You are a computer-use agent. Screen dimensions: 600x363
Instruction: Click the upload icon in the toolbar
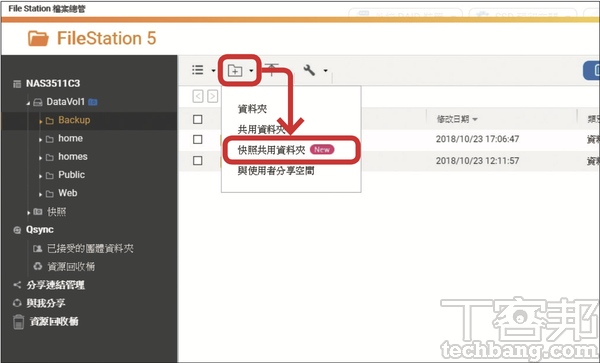(272, 70)
